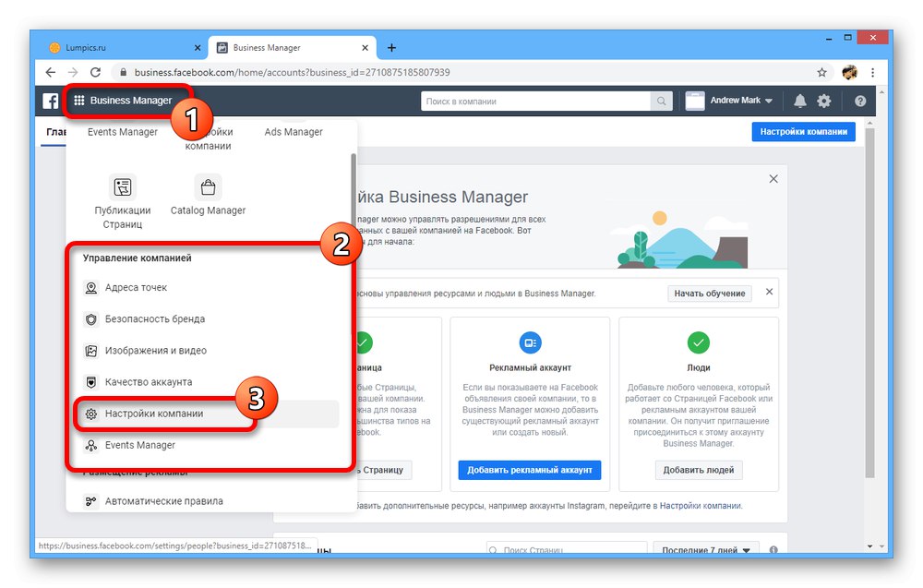Click the Поиск Страниц search field
923x588 pixels.
click(x=567, y=549)
